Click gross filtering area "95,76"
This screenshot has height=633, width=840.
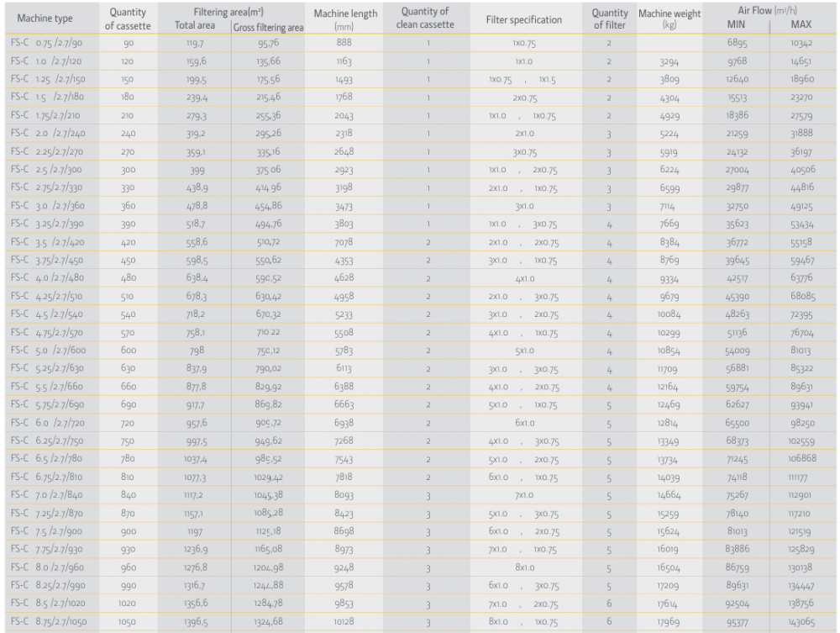coord(269,43)
